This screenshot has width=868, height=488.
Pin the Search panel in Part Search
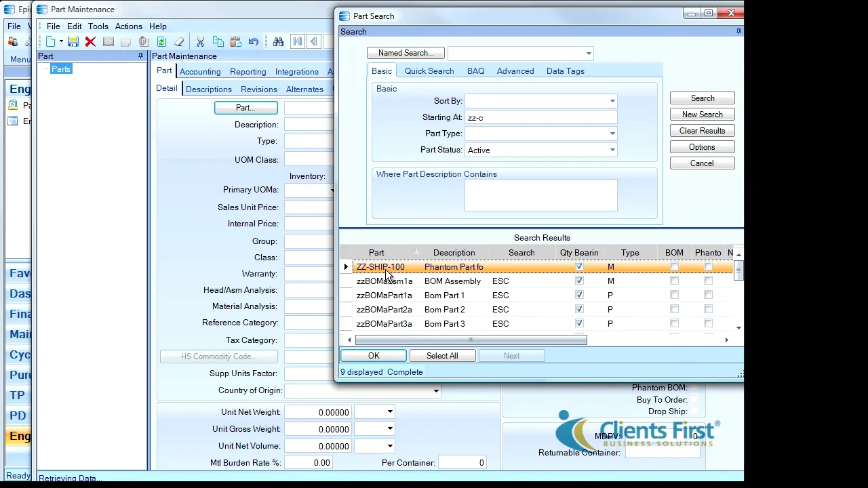738,32
